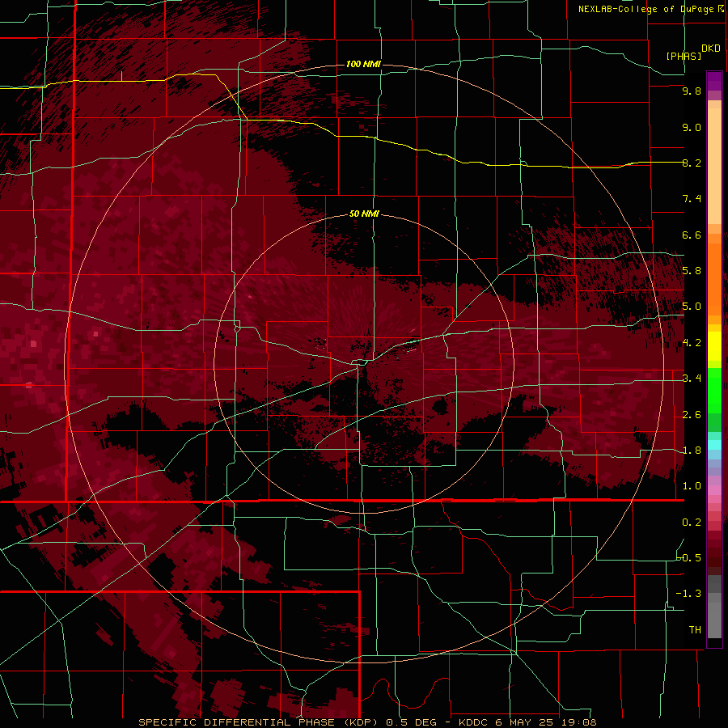This screenshot has width=728, height=728.
Task: Click the 8.2 value on the color scale
Action: tap(692, 163)
